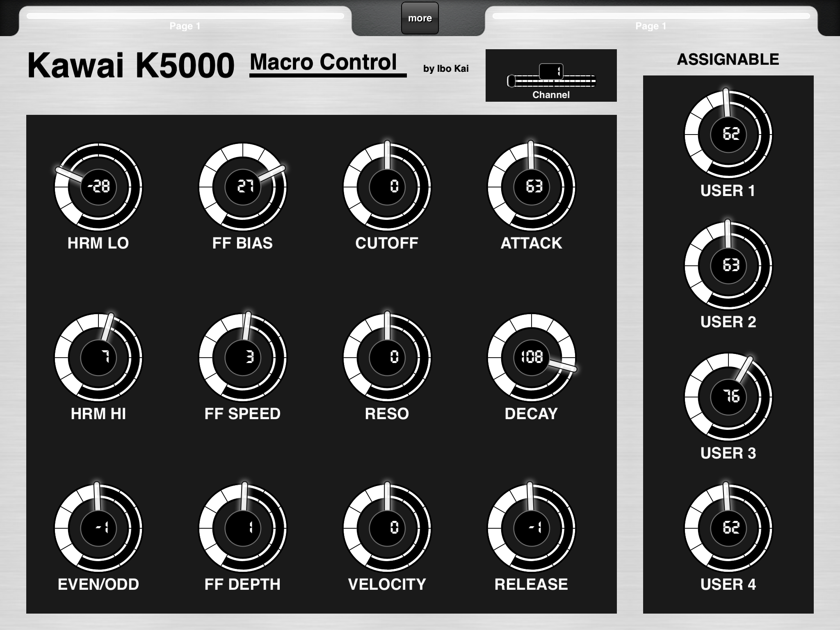This screenshot has width=840, height=630.
Task: Tap the RESO knob
Action: coord(387,357)
